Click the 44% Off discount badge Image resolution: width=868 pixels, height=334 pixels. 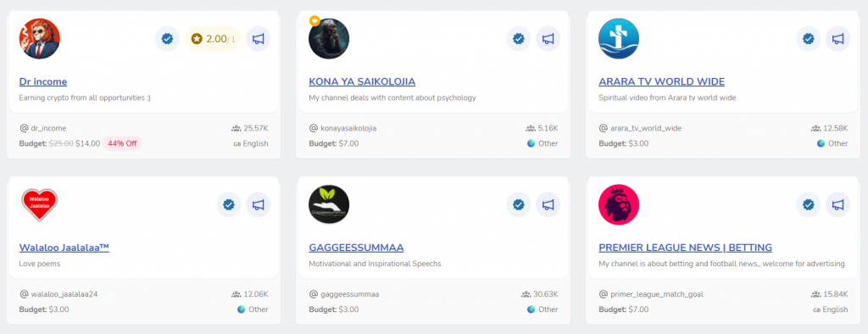(x=122, y=143)
